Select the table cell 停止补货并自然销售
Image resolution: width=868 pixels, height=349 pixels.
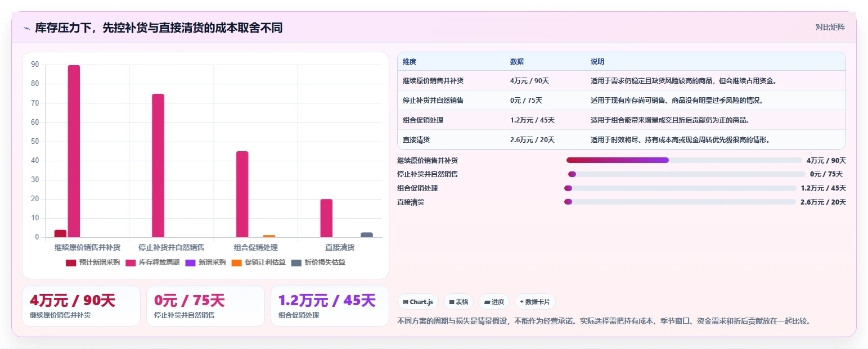pyautogui.click(x=433, y=101)
